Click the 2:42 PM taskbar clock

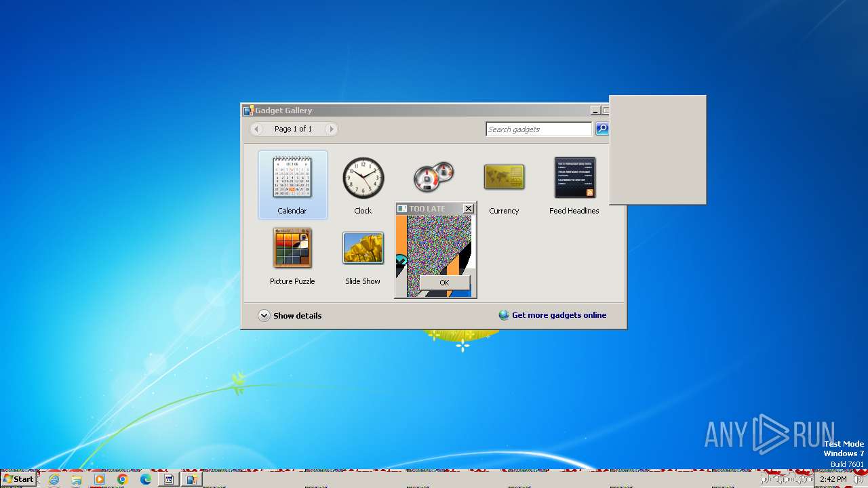pyautogui.click(x=833, y=479)
